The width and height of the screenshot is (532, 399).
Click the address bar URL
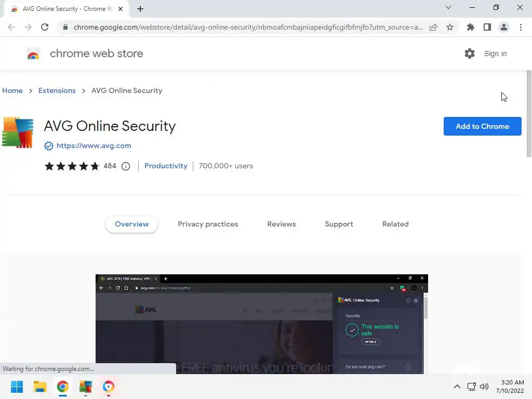pyautogui.click(x=248, y=27)
